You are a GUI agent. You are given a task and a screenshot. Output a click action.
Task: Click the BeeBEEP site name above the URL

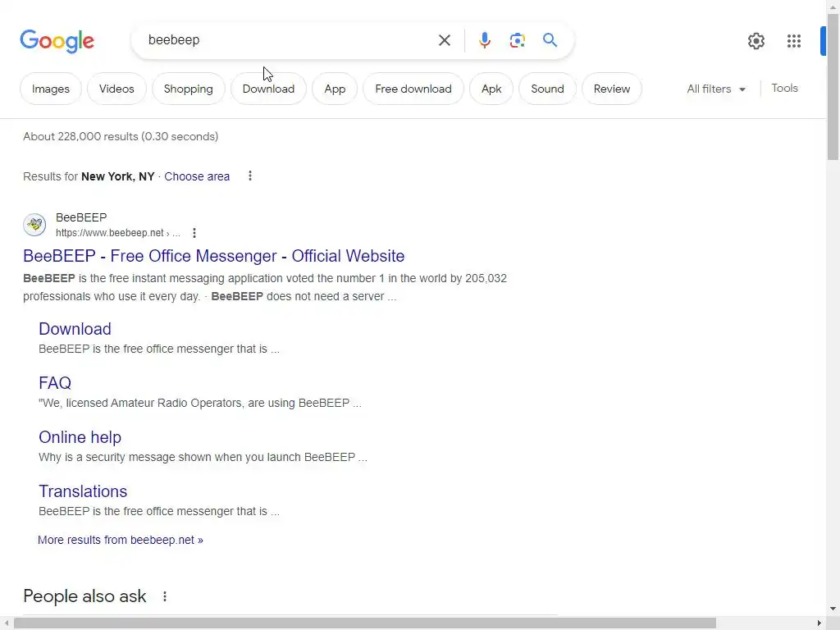point(81,217)
